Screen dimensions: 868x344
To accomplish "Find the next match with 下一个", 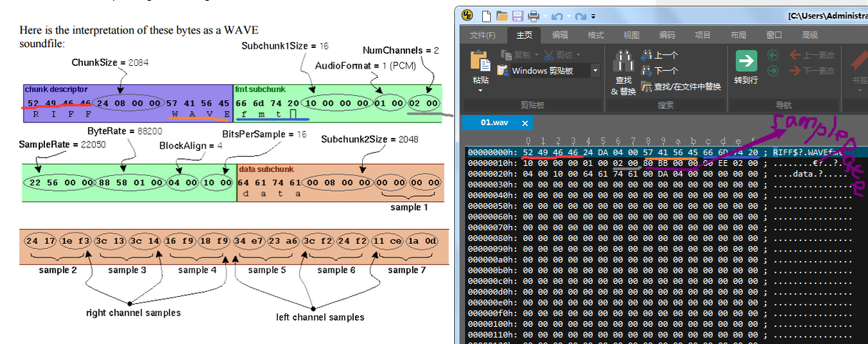I will [659, 71].
